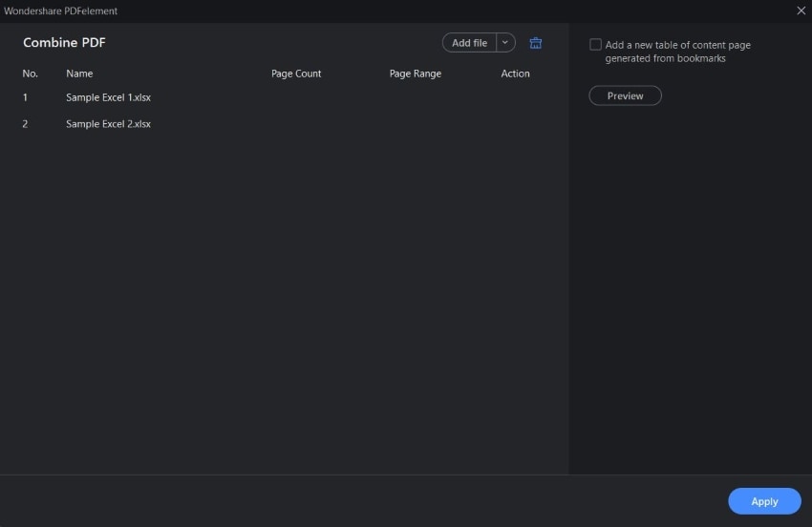Close the Combine PDF dialog window
This screenshot has height=527, width=812.
pos(801,11)
